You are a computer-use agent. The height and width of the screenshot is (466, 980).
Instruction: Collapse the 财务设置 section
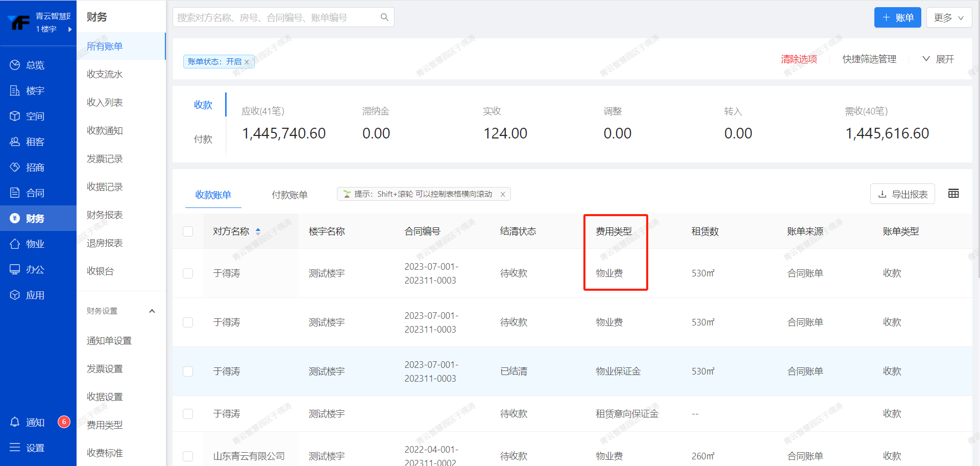point(152,311)
